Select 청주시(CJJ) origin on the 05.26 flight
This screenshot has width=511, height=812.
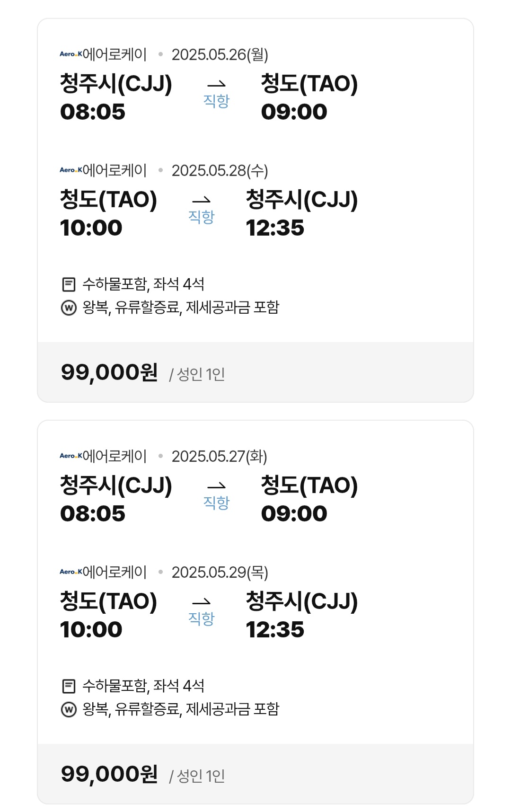116,84
